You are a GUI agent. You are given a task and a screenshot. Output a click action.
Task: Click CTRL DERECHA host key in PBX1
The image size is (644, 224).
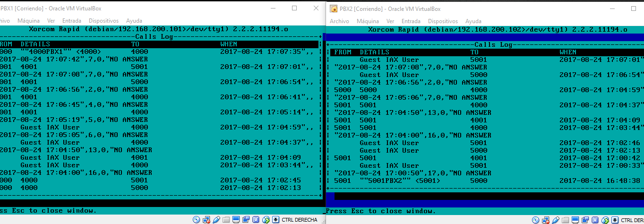300,220
